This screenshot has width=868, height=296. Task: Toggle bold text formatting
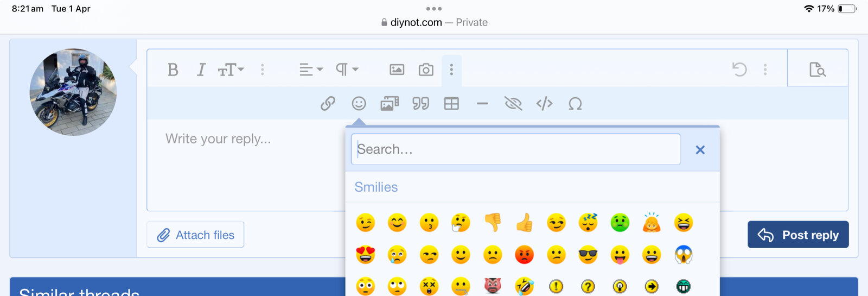(x=173, y=70)
